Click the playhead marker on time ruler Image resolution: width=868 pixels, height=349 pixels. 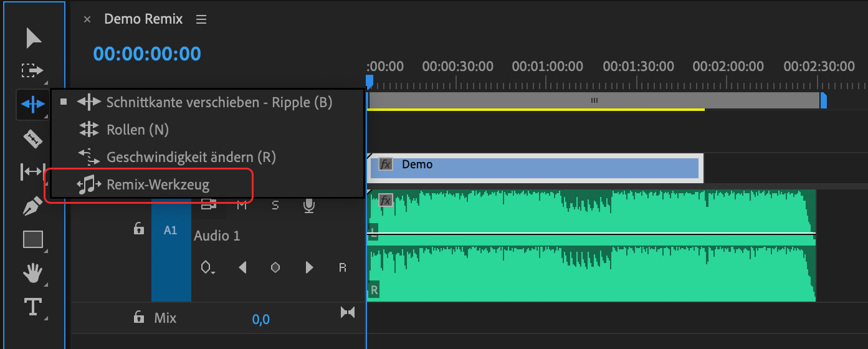[x=369, y=81]
